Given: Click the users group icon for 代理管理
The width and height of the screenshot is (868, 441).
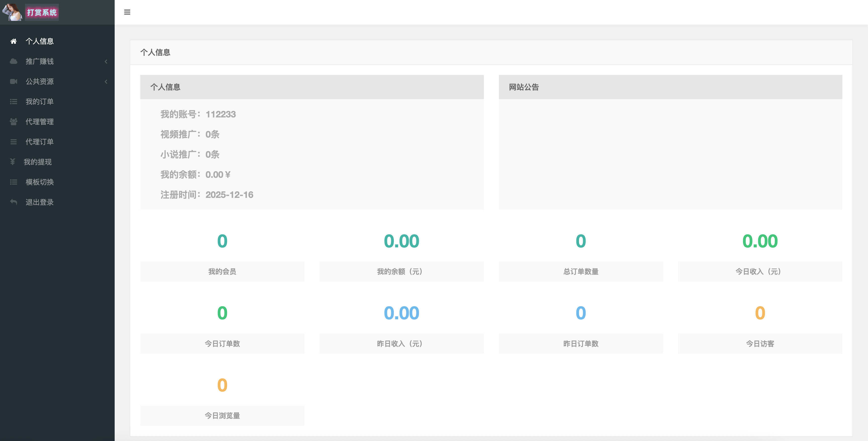Looking at the screenshot, I should (x=14, y=122).
